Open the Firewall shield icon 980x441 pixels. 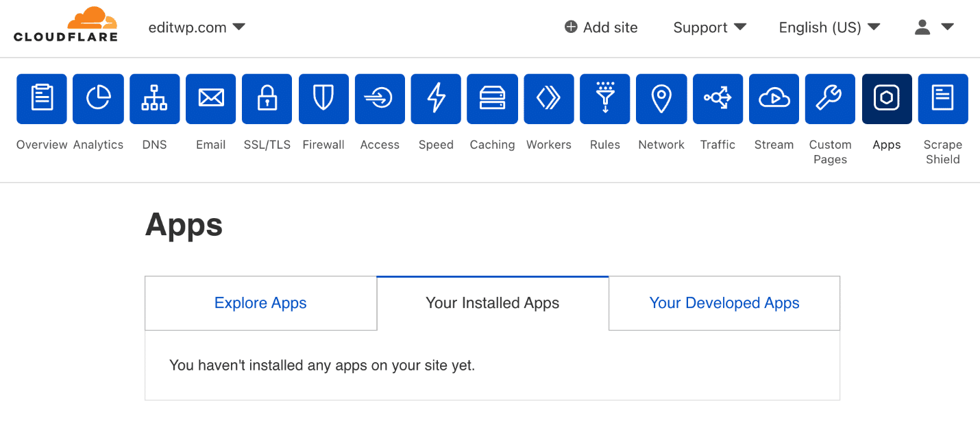(323, 99)
